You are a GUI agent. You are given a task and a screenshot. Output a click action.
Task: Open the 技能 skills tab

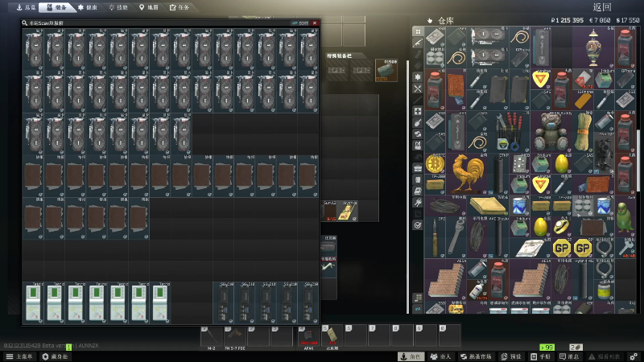(118, 7)
